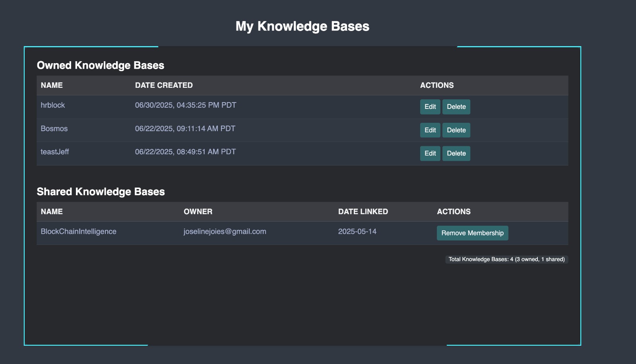Delete the teastJeff knowledge base
This screenshot has width=636, height=364.
click(x=456, y=153)
